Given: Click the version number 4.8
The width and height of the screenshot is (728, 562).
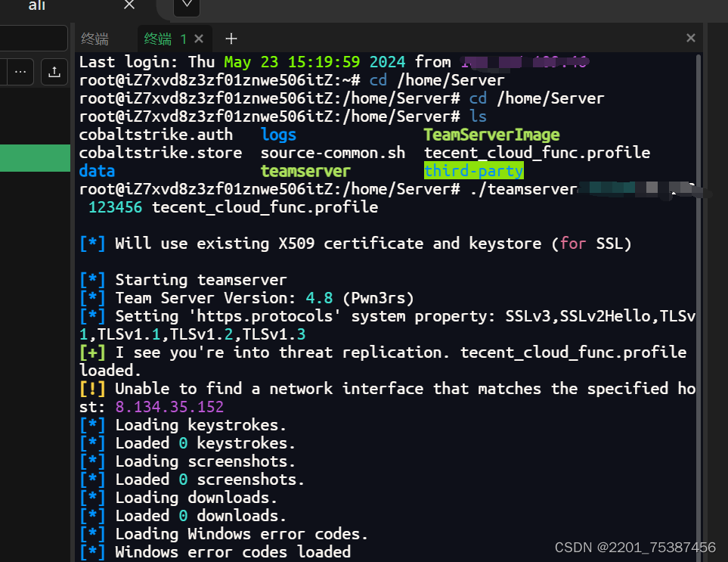Looking at the screenshot, I should pos(320,298).
